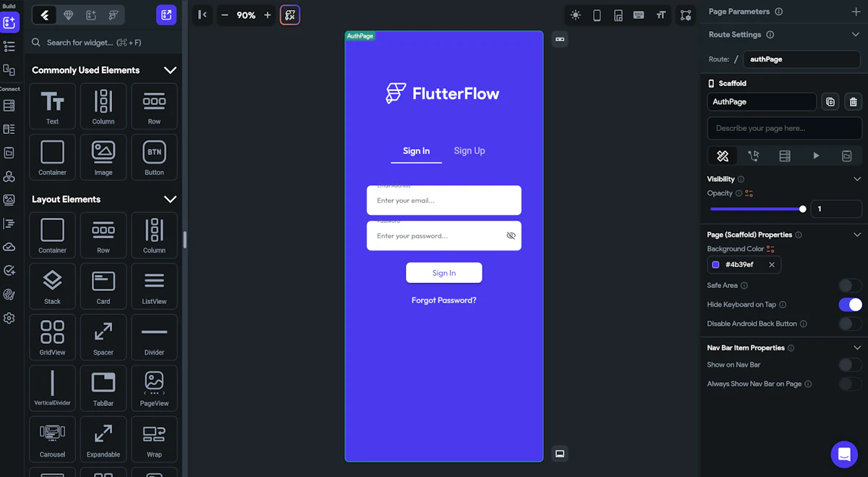
Task: Select the Text widget in Commonly Used Elements
Action: tap(52, 106)
